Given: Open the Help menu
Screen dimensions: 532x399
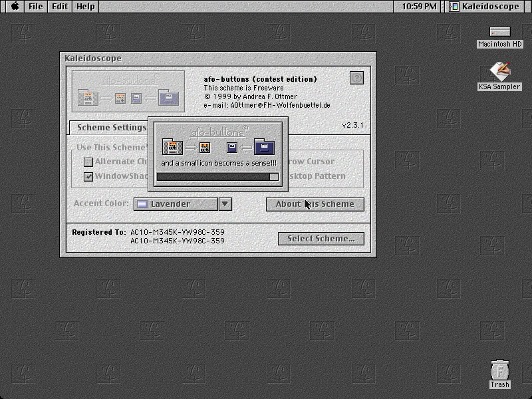Looking at the screenshot, I should [x=86, y=7].
